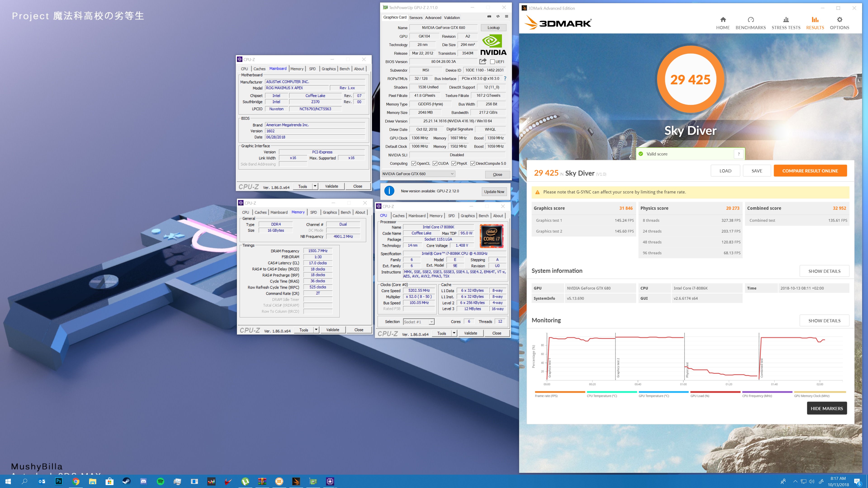
Task: Switch to Sensors tab in GPU-Z
Action: [x=416, y=17]
